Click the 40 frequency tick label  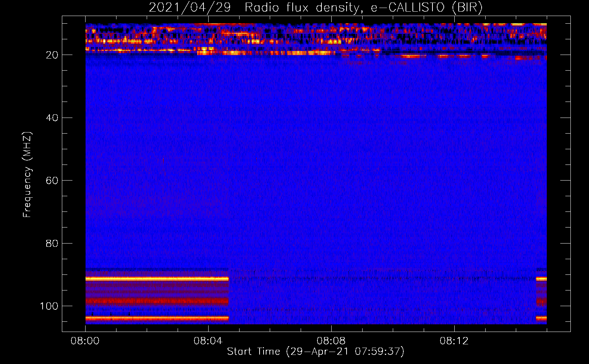[x=52, y=118]
